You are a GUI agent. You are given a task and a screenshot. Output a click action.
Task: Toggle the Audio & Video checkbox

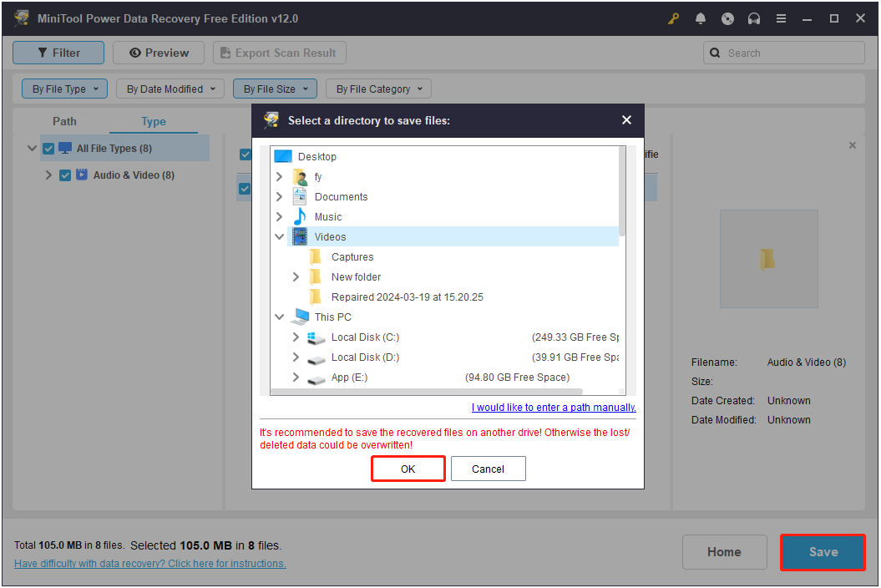(x=65, y=175)
